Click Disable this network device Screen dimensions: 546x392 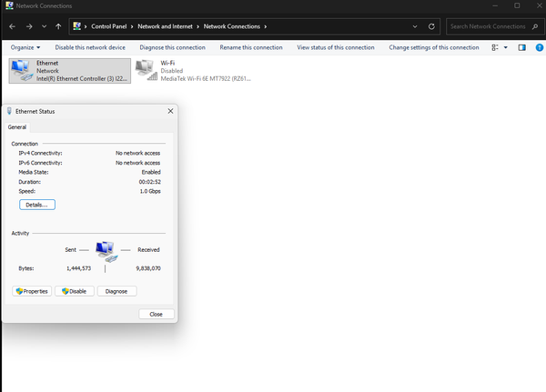90,47
